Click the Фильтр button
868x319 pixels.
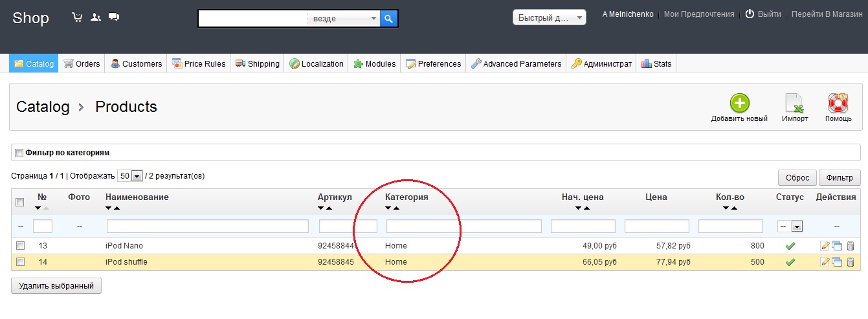(x=840, y=177)
